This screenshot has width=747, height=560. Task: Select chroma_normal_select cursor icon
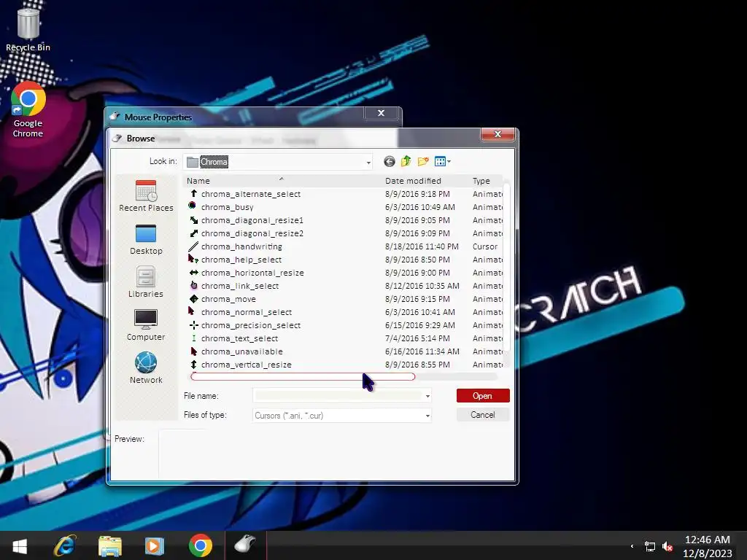point(192,311)
